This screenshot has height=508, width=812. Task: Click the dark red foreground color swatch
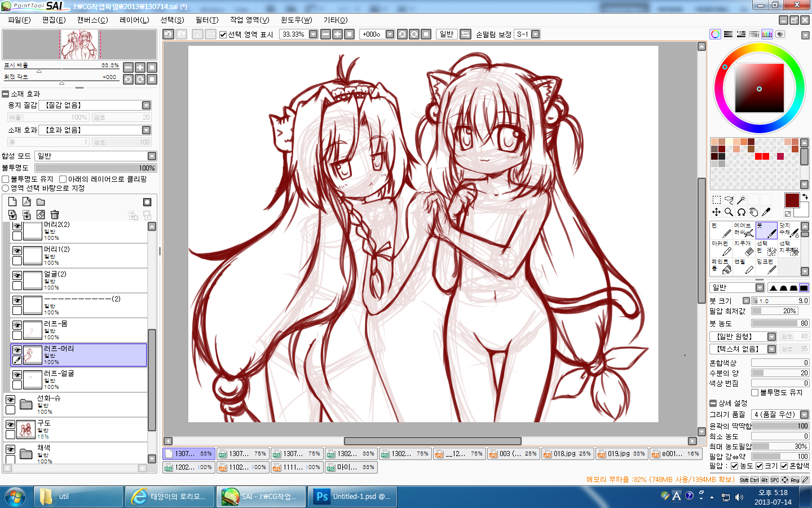(791, 200)
